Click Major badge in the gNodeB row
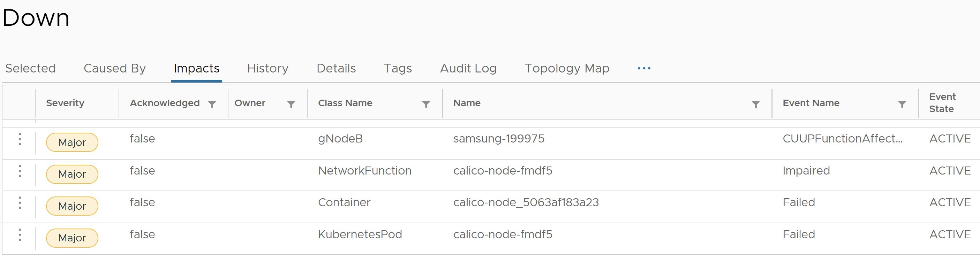The image size is (980, 255). 72,142
